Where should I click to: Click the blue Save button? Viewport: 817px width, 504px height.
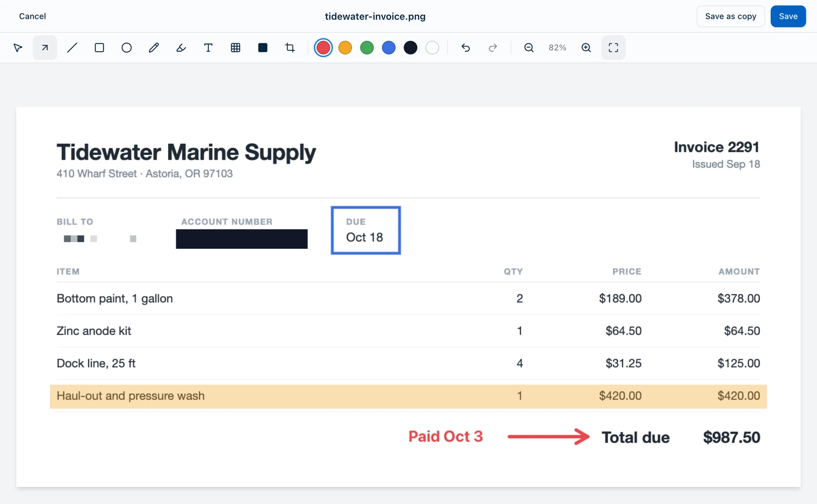click(x=788, y=16)
